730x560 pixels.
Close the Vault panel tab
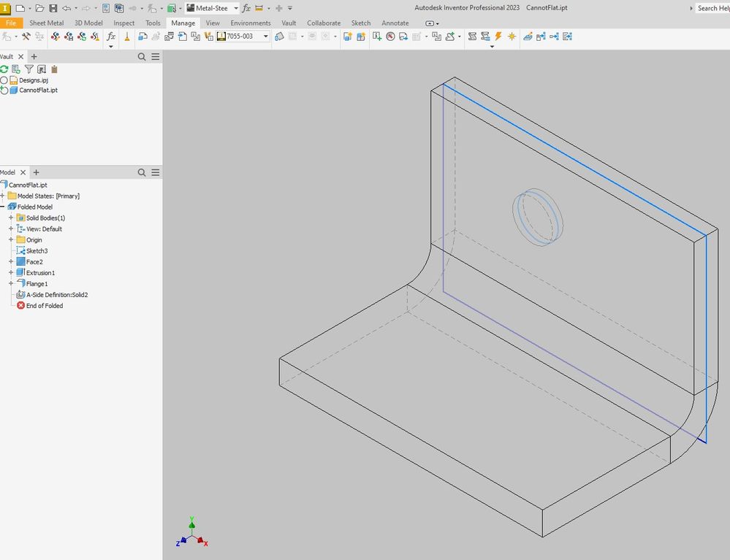pyautogui.click(x=20, y=56)
